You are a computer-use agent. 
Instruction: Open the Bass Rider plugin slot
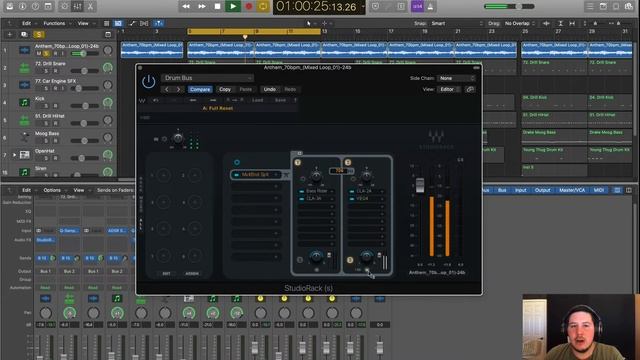316,191
